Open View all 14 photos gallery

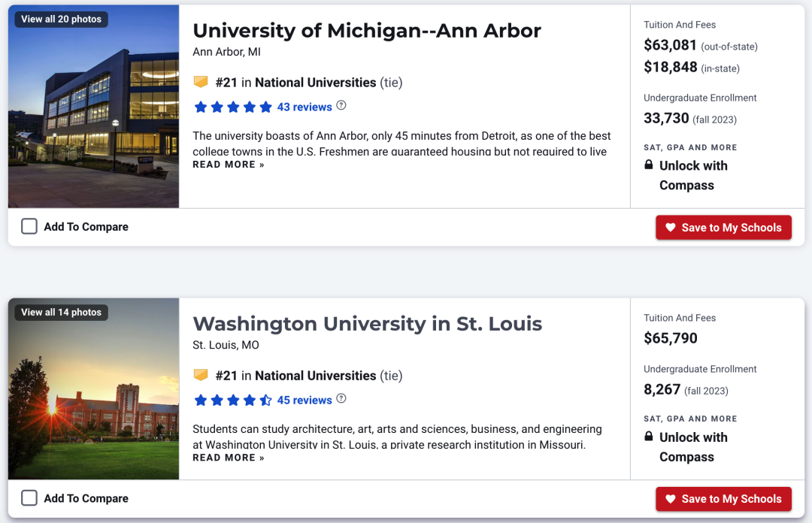tap(61, 313)
